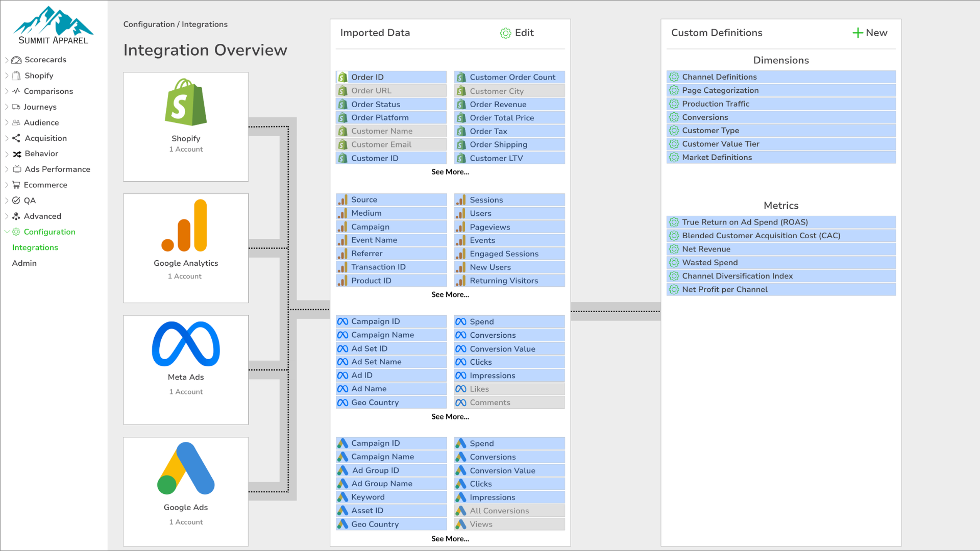This screenshot has width=980, height=551.
Task: Click the Configuration / Integrations breadcrumb
Action: [176, 24]
